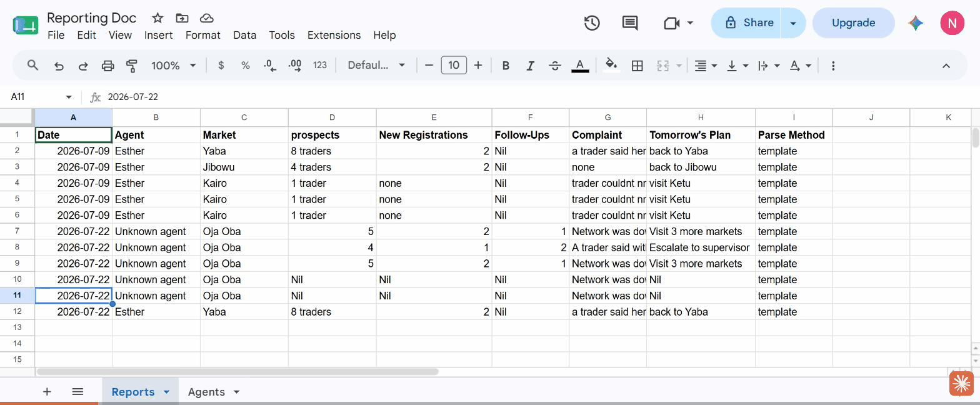
Task: Increase font size with plus
Action: 478,65
